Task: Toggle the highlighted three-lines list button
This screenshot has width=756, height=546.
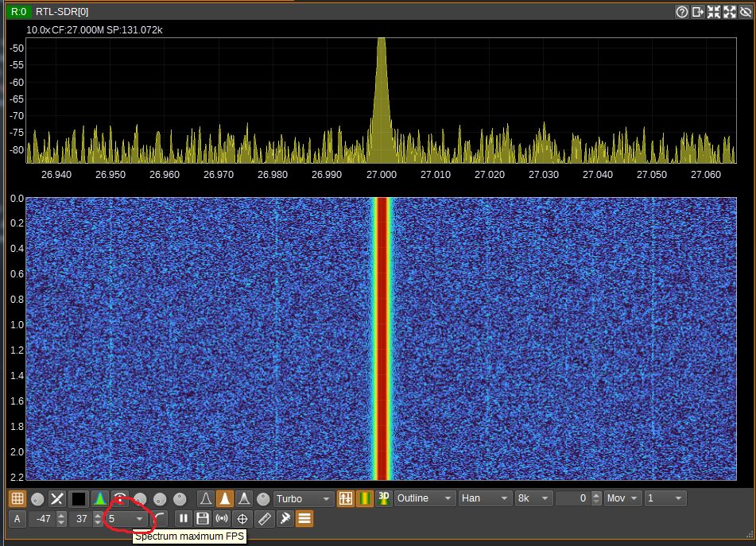Action: (x=304, y=519)
